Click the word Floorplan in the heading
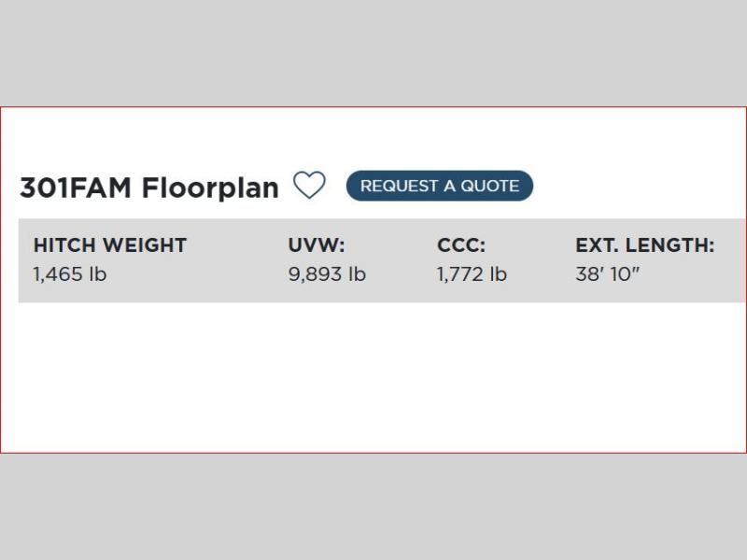The width and height of the screenshot is (747, 560). coord(210,188)
